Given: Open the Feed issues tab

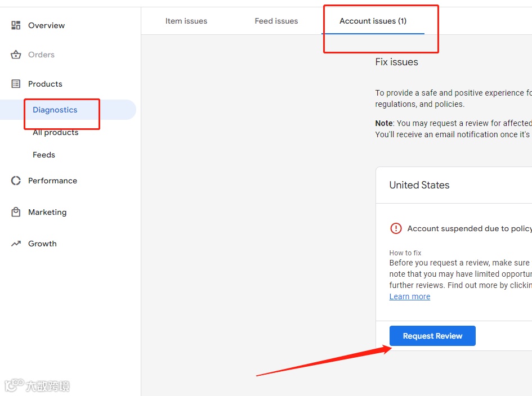Looking at the screenshot, I should point(276,21).
